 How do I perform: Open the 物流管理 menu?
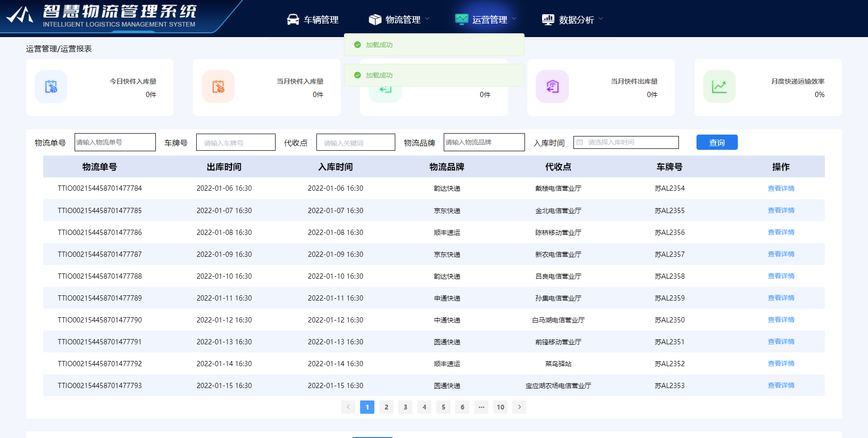(x=399, y=19)
